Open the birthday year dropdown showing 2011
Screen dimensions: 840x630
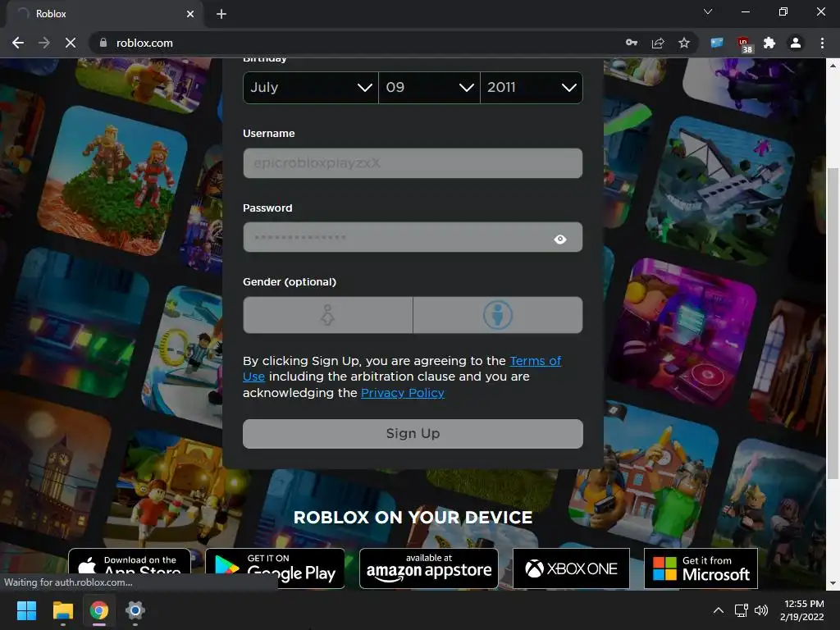(x=532, y=87)
